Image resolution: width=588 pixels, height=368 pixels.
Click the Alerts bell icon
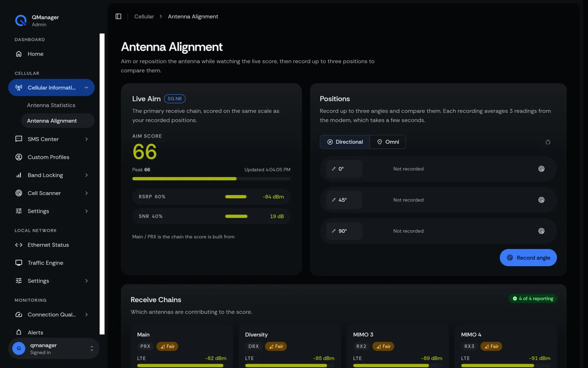coord(19,332)
